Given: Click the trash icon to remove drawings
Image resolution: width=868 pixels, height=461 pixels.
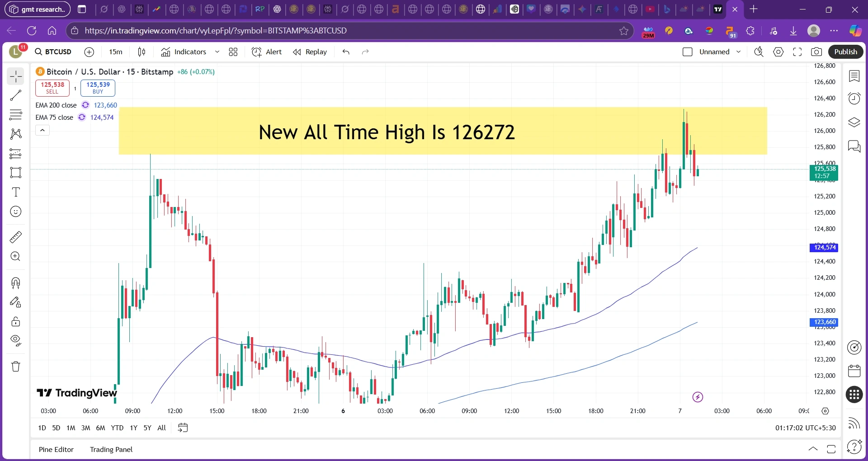Looking at the screenshot, I should tap(16, 366).
